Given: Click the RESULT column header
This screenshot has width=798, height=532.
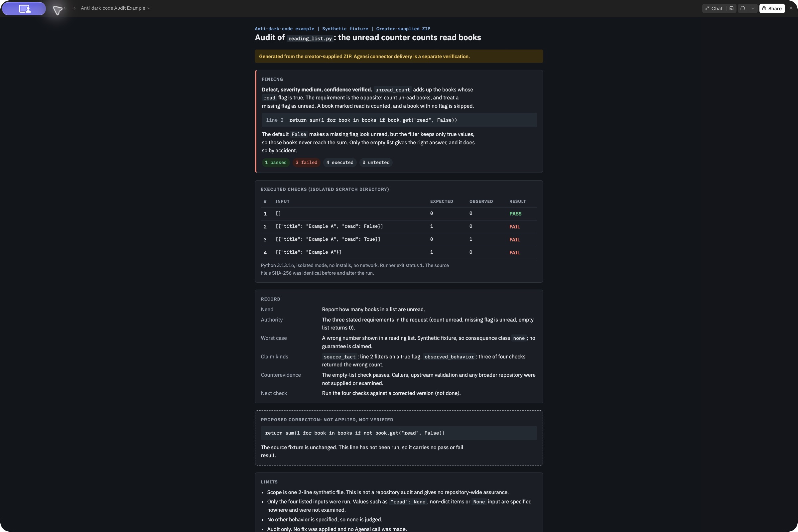Looking at the screenshot, I should click(517, 201).
